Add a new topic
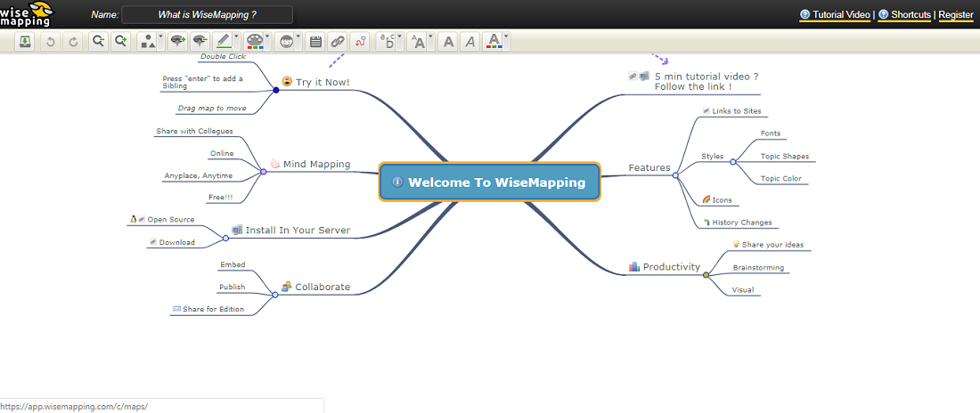 [x=179, y=42]
